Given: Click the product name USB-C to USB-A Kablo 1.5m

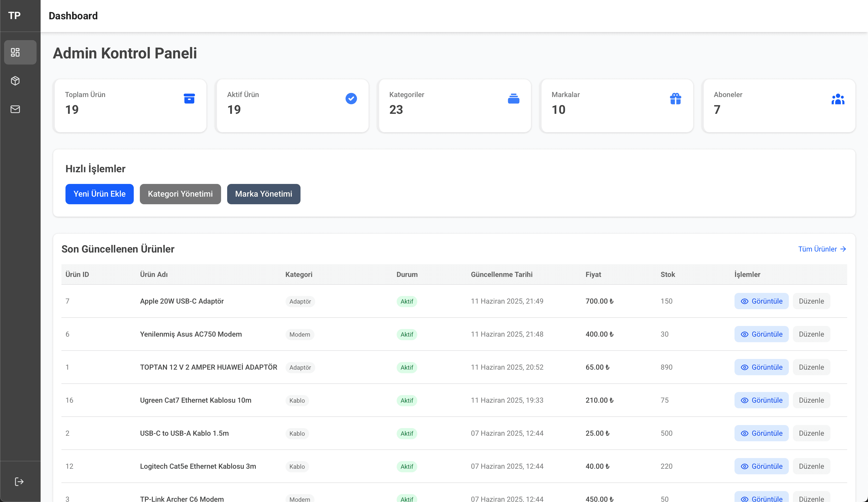Looking at the screenshot, I should coord(184,433).
